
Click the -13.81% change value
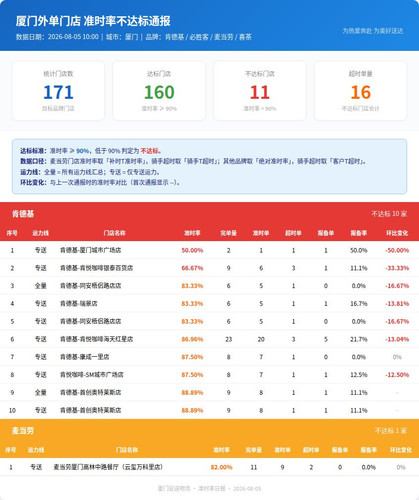[x=397, y=304]
